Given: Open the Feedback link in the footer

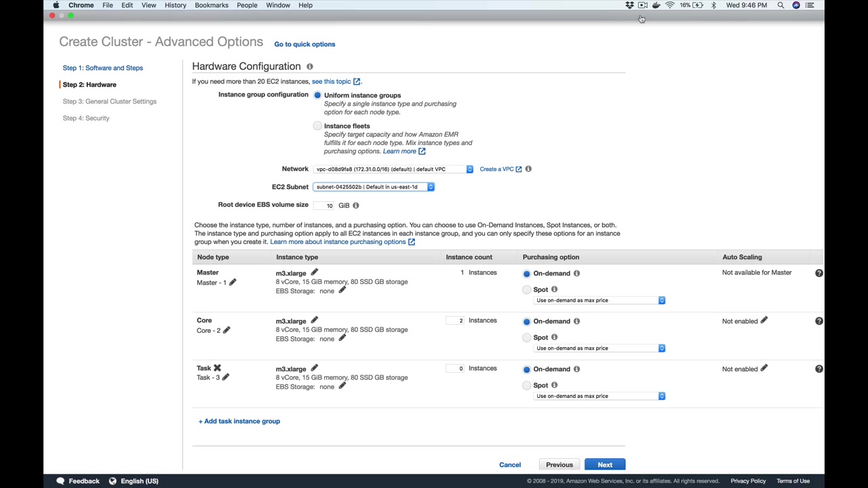Looking at the screenshot, I should point(78,481).
